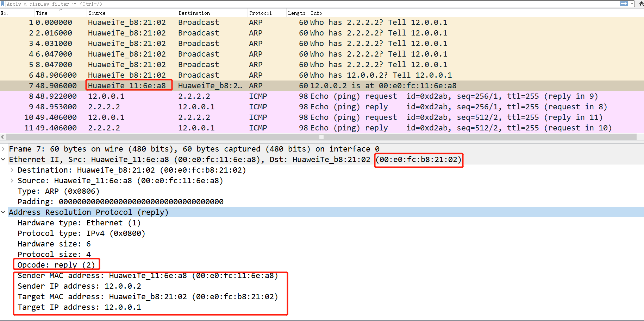The image size is (644, 321).
Task: Select Target IP address: 12.0.0.1
Action: click(x=79, y=307)
